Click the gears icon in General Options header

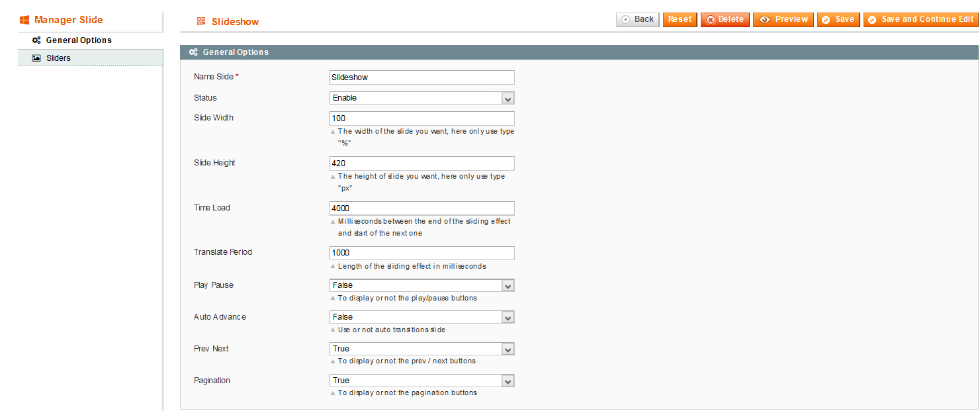193,52
